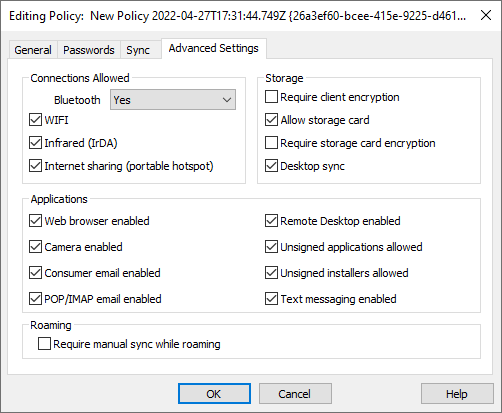Confirm changes with OK button
Viewport: 502px width, 413px height.
(x=214, y=394)
